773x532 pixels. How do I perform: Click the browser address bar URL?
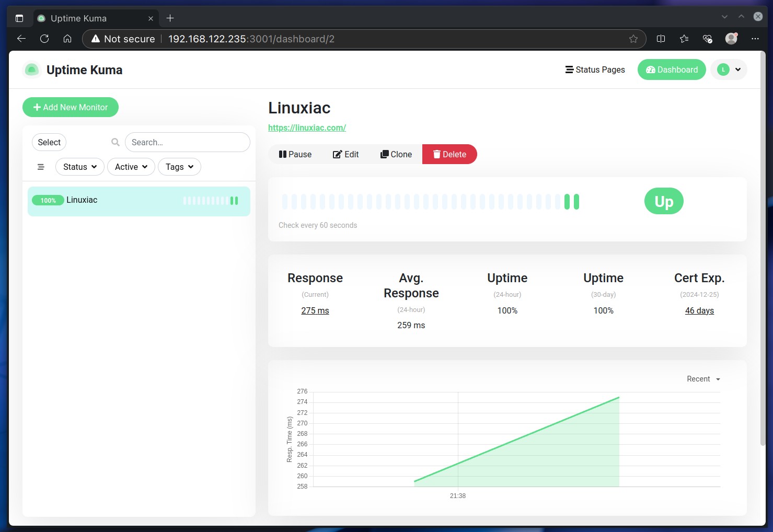[x=251, y=39]
